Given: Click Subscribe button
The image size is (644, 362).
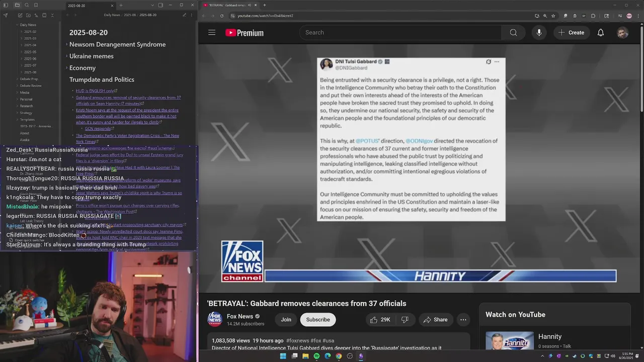Looking at the screenshot, I should [318, 320].
